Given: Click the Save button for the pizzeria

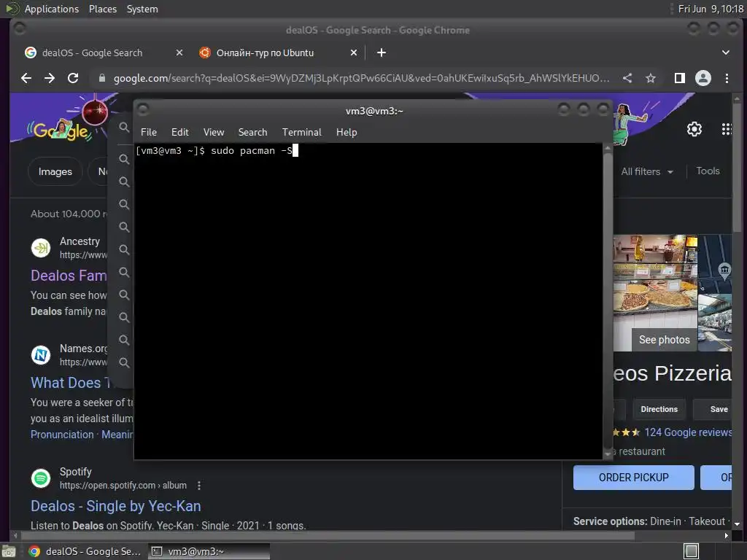Looking at the screenshot, I should (713, 410).
